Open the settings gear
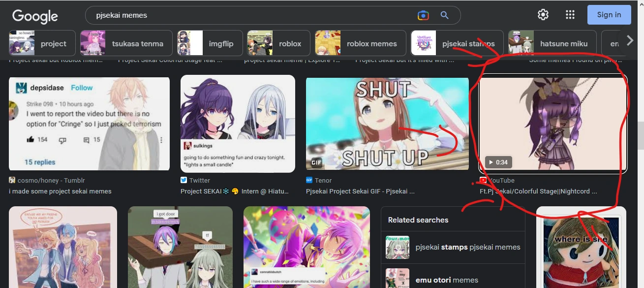Screen dimensions: 644x288 click(x=543, y=15)
